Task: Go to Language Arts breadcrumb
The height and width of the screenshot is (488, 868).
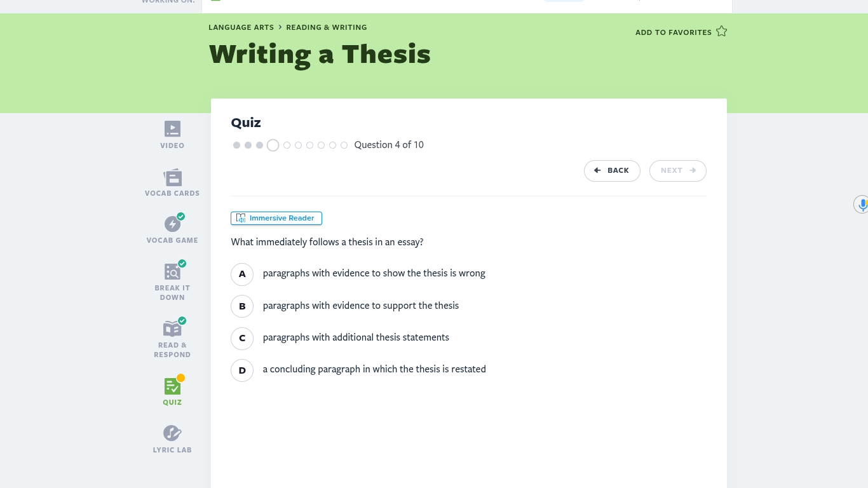Action: coord(241,27)
